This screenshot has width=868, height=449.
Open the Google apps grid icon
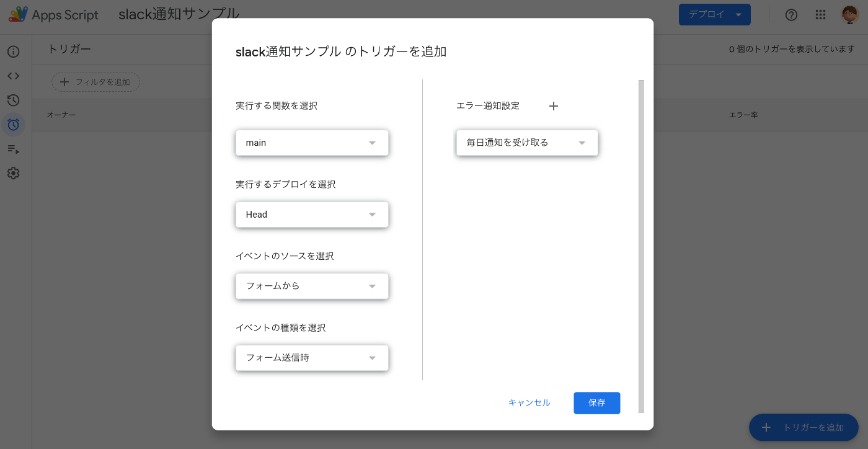click(820, 15)
